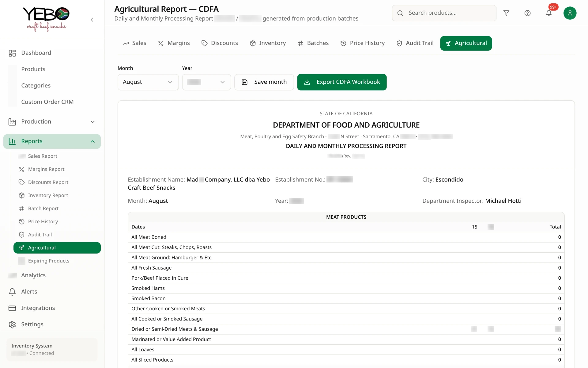The width and height of the screenshot is (588, 368).
Task: Click the percent icon beside Margins Report
Action: point(21,169)
